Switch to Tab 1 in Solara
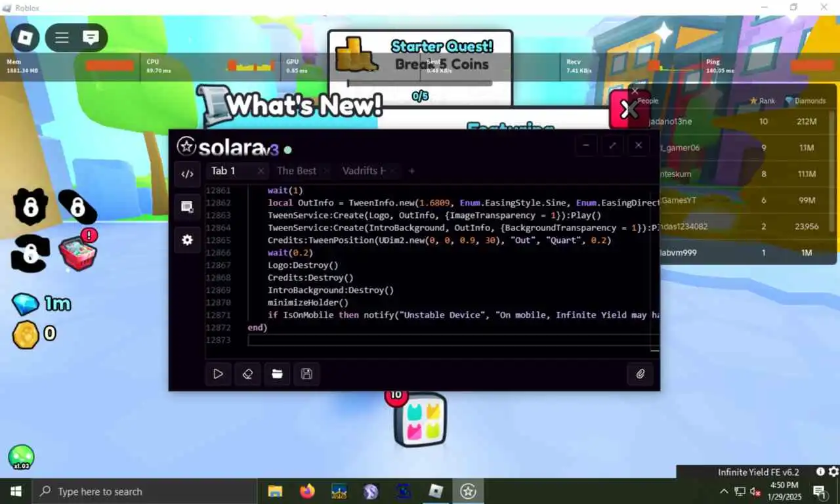Screen dimensions: 840x504 [223, 171]
